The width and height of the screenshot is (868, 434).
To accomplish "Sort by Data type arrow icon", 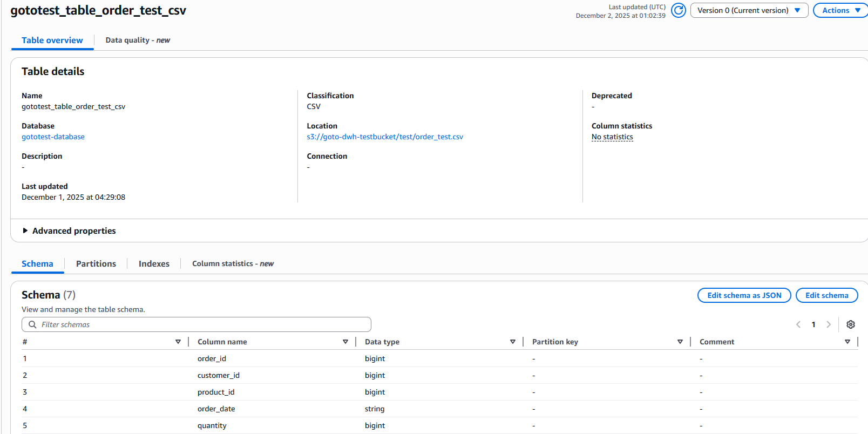I will coord(513,342).
